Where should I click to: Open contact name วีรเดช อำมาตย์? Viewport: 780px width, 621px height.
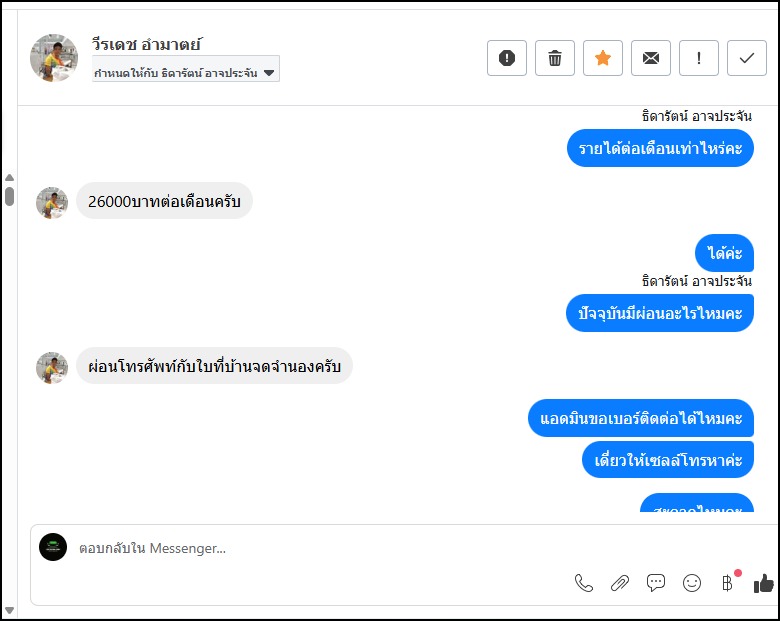pyautogui.click(x=147, y=44)
